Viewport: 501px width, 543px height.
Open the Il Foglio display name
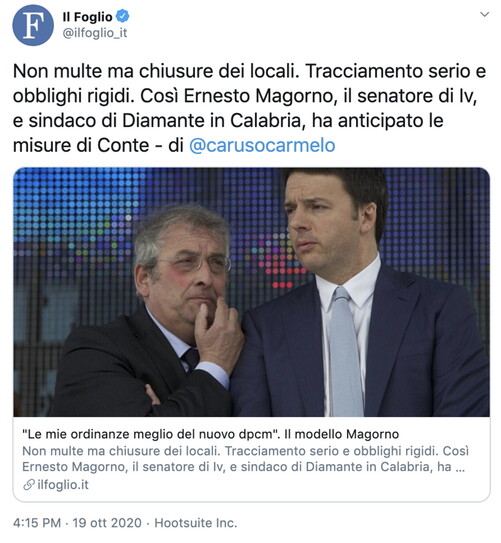[88, 17]
